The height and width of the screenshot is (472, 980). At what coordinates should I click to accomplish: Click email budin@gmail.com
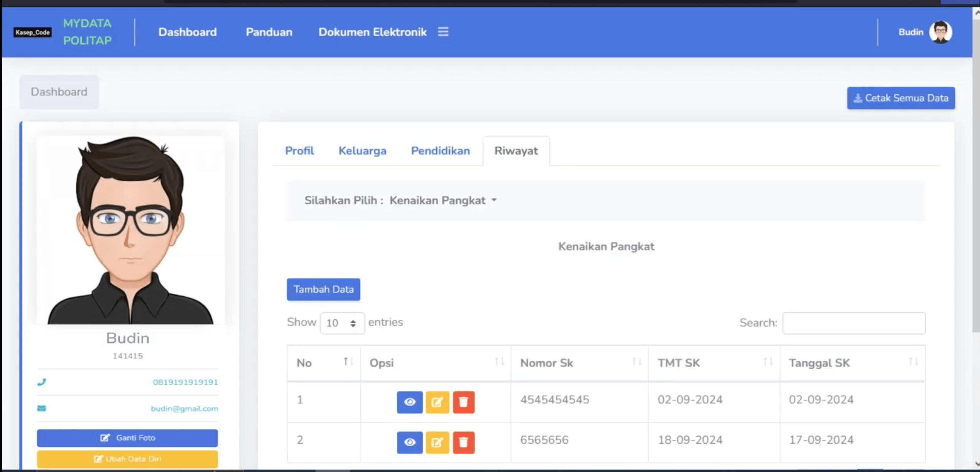tap(184, 408)
